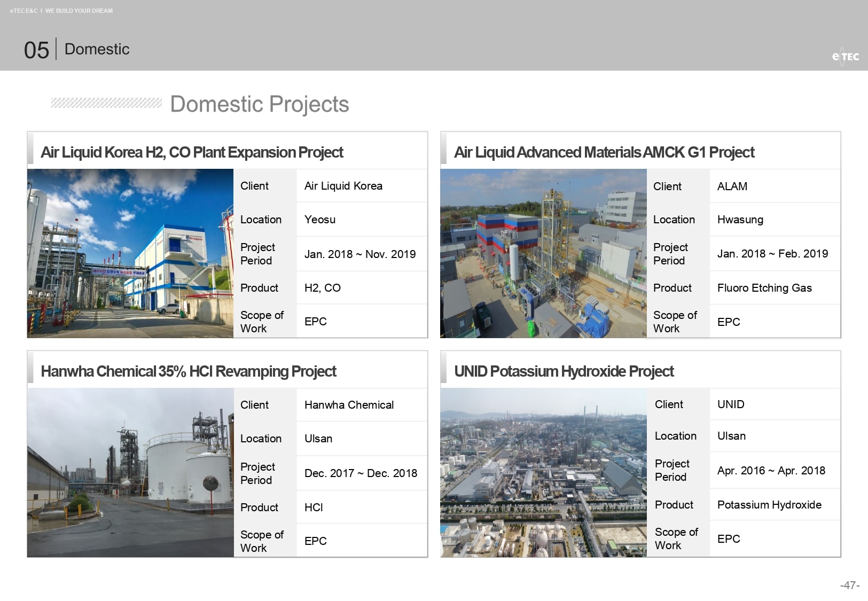Select the '05' section number
Viewport: 868px width, 601px height.
[x=36, y=50]
